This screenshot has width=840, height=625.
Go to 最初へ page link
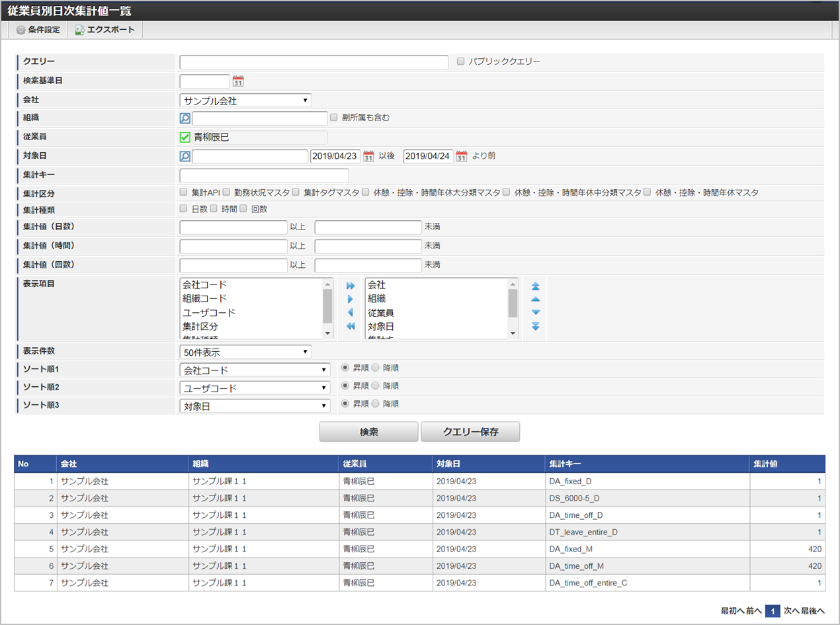[732, 612]
